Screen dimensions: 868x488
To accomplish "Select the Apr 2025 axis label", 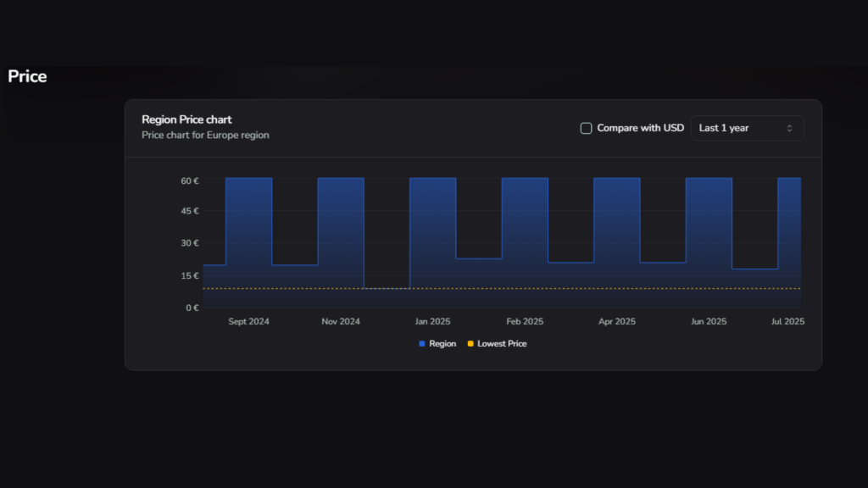I will pos(616,322).
